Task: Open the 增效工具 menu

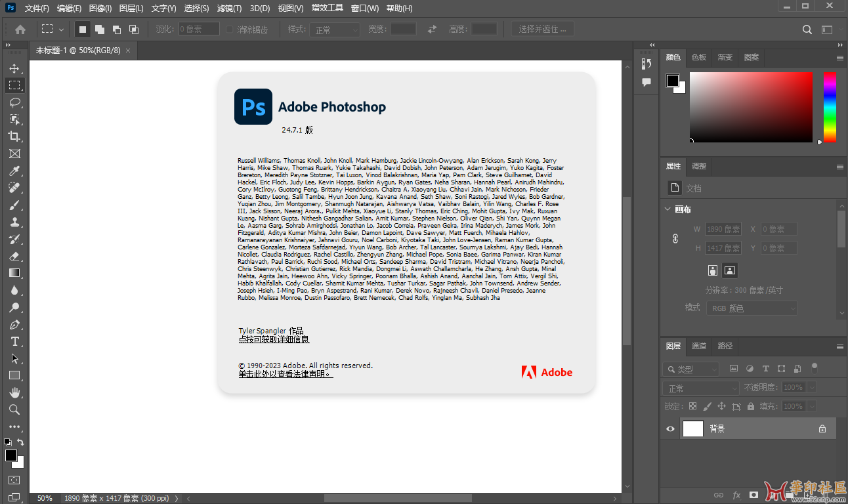Action: (328, 9)
